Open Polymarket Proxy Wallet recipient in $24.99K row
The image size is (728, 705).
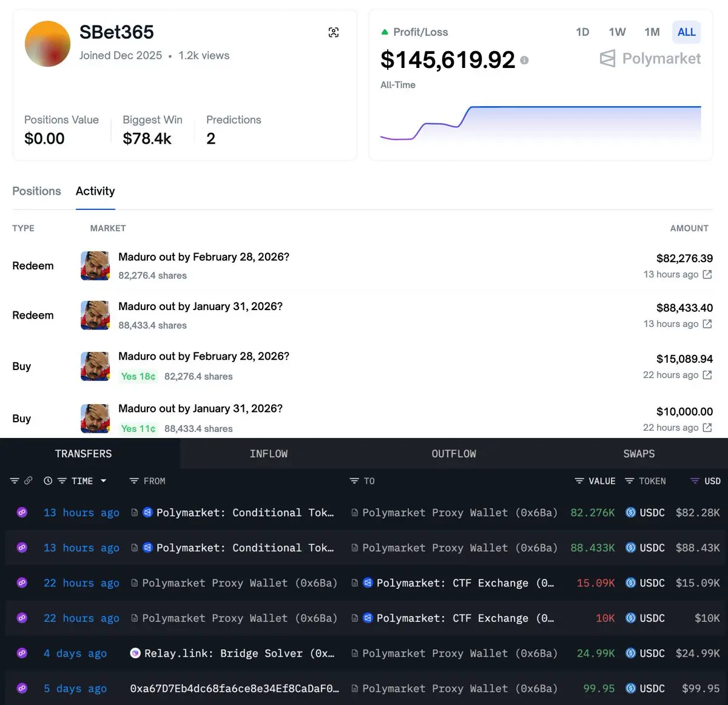click(460, 653)
